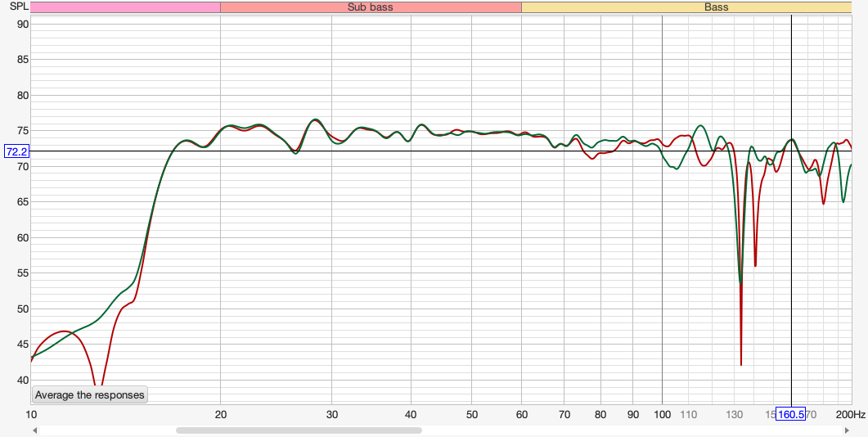Click the 160.5 frequency cursor readout
The image size is (868, 437).
click(790, 414)
